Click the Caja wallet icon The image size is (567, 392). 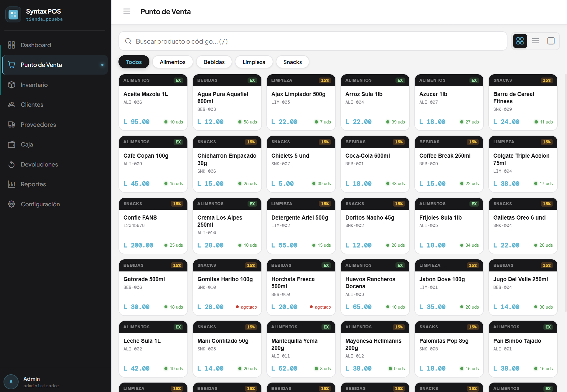(11, 144)
